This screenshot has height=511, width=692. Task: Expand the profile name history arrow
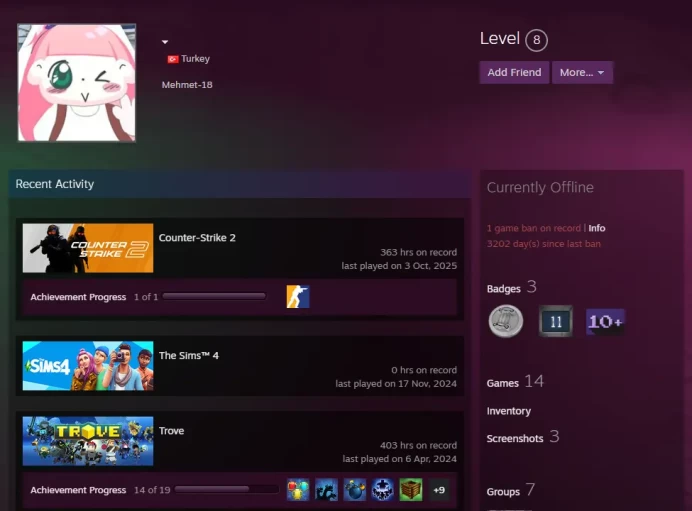point(165,42)
